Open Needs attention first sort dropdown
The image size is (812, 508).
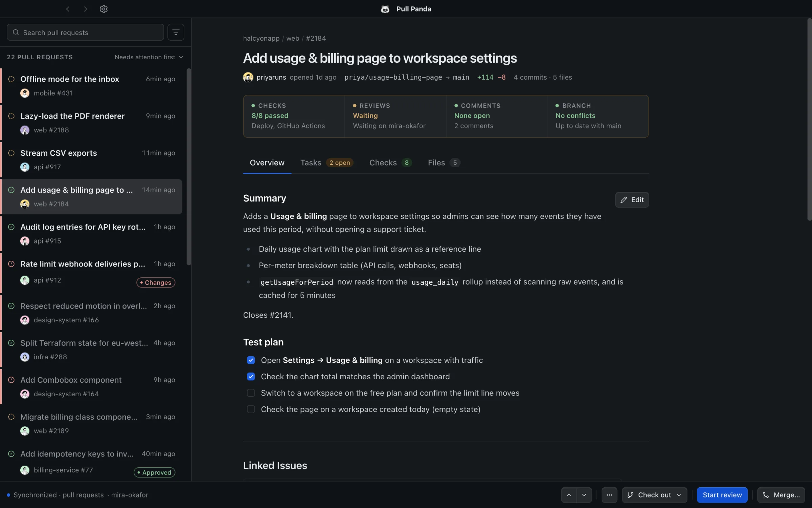[x=149, y=57]
